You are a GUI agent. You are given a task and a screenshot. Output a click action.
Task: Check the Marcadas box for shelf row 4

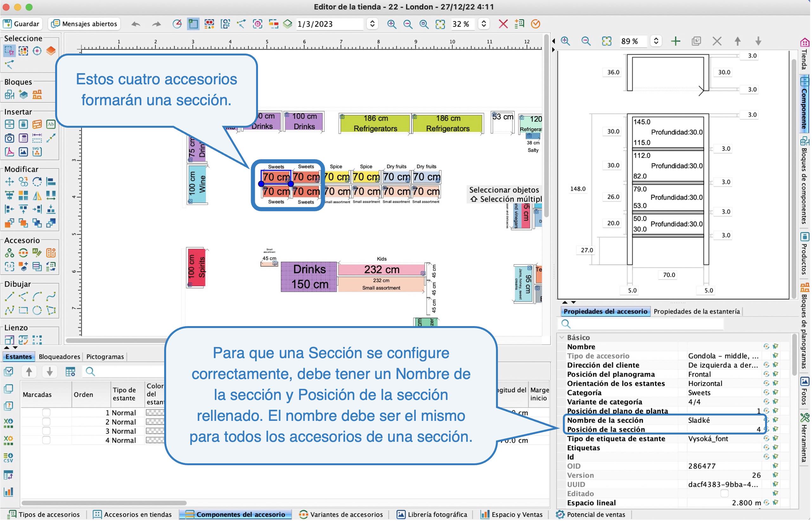pos(46,441)
